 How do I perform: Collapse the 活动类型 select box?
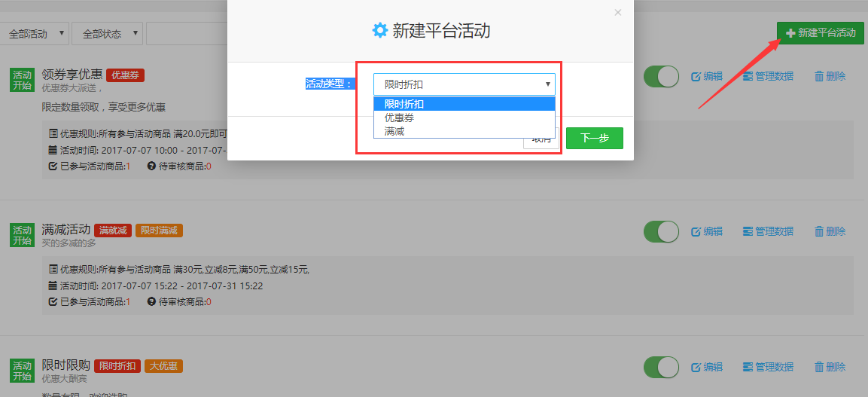(464, 84)
